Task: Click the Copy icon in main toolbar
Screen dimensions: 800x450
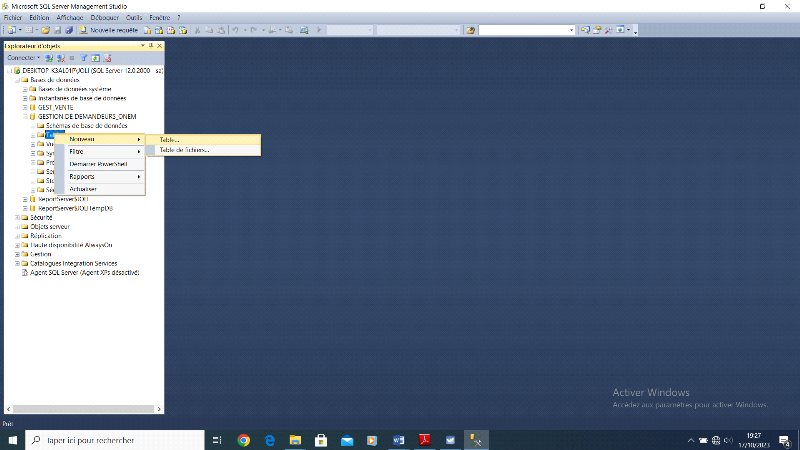Action: (x=209, y=30)
